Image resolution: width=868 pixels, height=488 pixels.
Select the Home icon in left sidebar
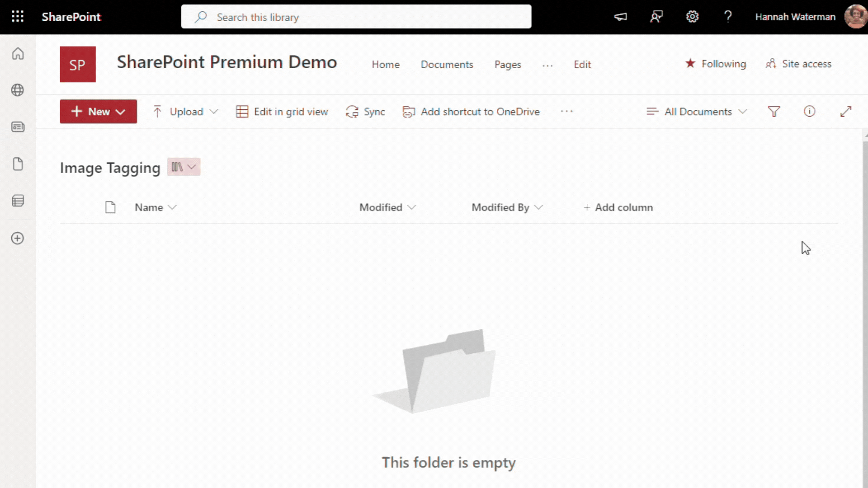pyautogui.click(x=18, y=53)
